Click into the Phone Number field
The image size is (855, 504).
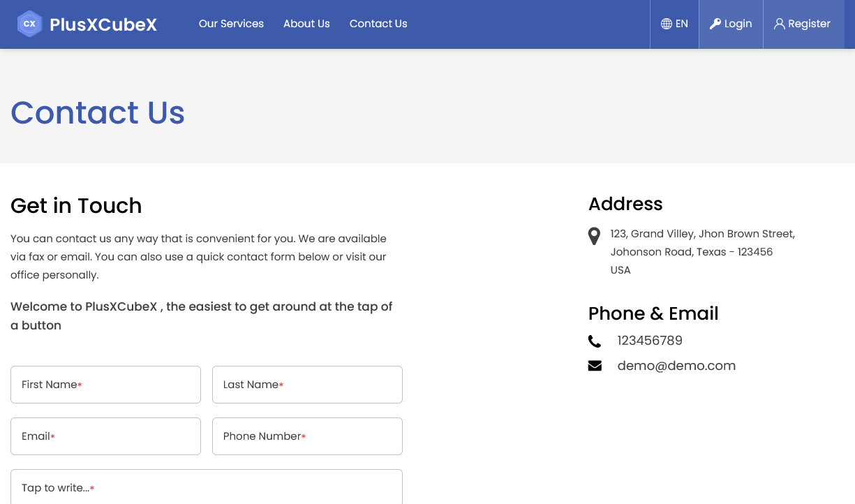click(307, 436)
